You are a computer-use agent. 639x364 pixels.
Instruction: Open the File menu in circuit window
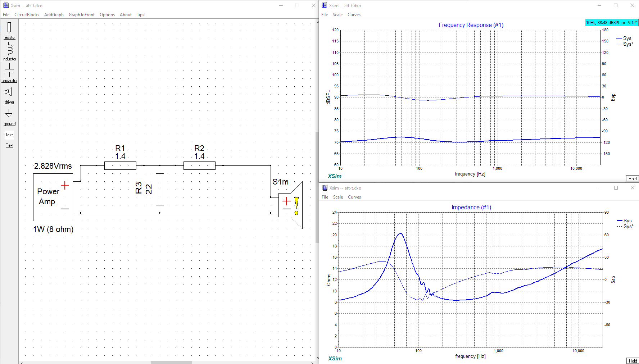6,15
